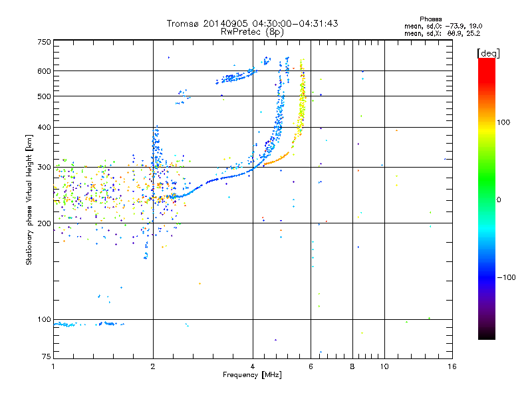Click the y-axis tick label "750"
This screenshot has width=532, height=399.
[44, 42]
